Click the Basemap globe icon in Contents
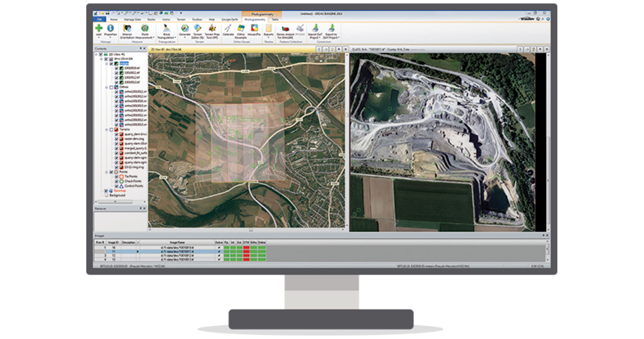644x339 pixels. [111, 191]
